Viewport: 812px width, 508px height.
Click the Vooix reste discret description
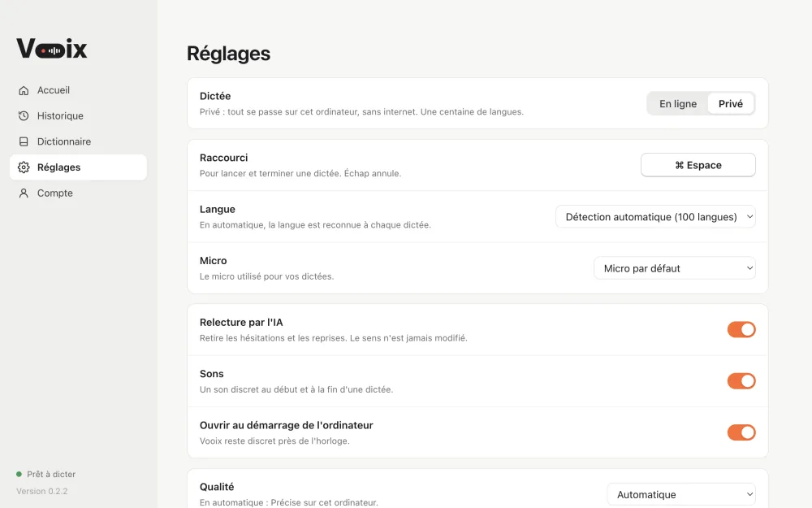(x=274, y=441)
